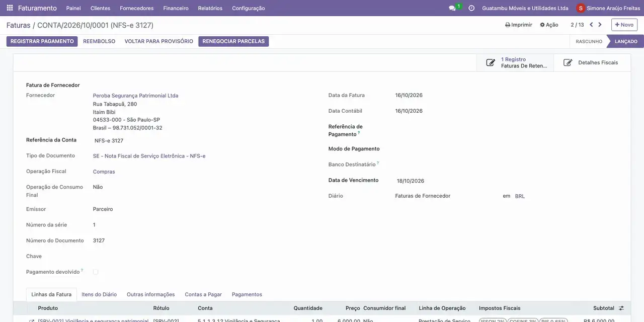The width and height of the screenshot is (644, 322).
Task: Switch to the Outras informações tab
Action: point(150,294)
